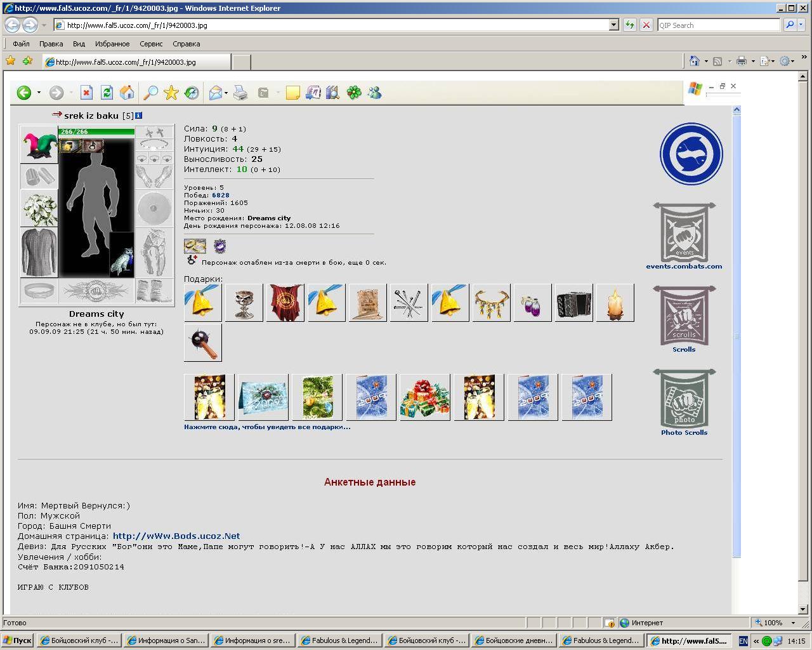Open the search provider dropdown arrow

click(802, 25)
